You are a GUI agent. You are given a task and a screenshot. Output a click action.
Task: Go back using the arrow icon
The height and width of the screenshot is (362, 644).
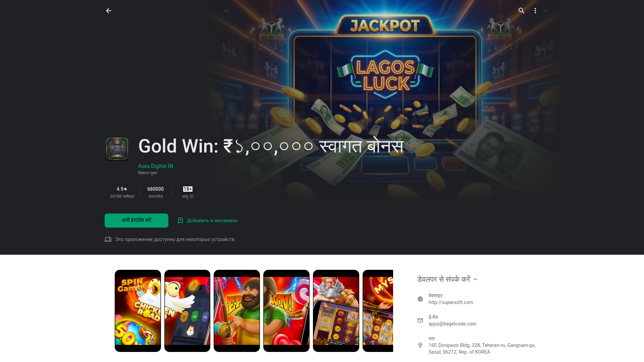point(109,11)
